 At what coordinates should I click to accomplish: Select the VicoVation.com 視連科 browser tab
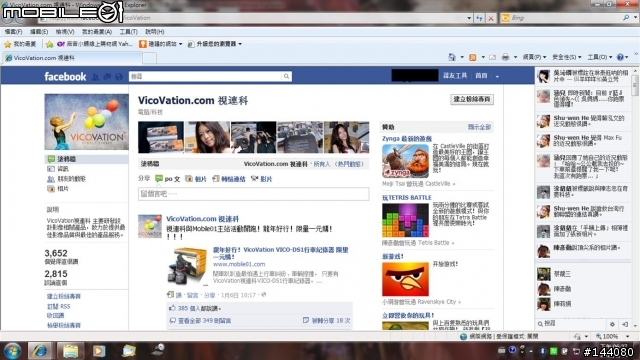point(71,58)
